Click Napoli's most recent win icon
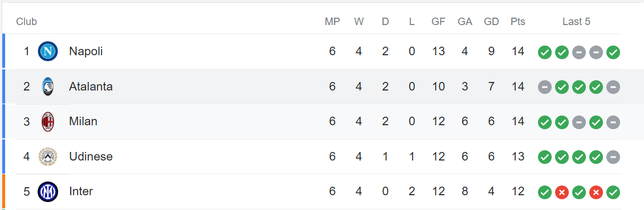The height and width of the screenshot is (210, 644). click(613, 52)
